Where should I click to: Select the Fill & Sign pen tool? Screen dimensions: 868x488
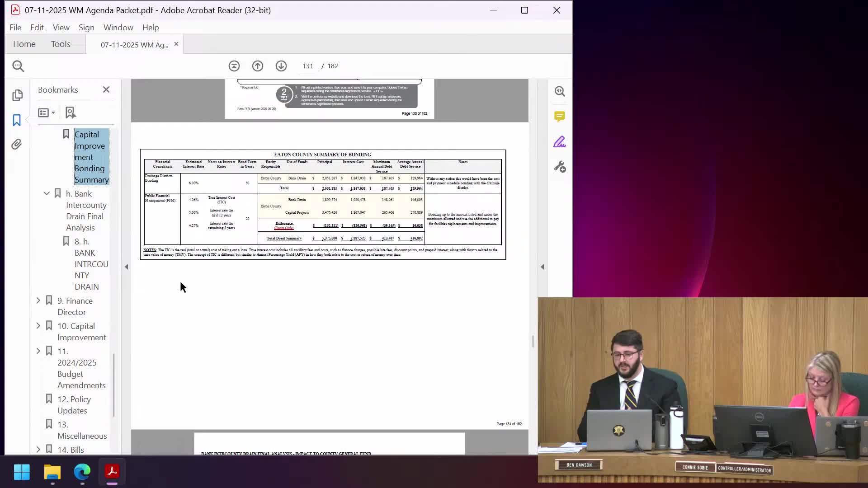click(x=560, y=142)
